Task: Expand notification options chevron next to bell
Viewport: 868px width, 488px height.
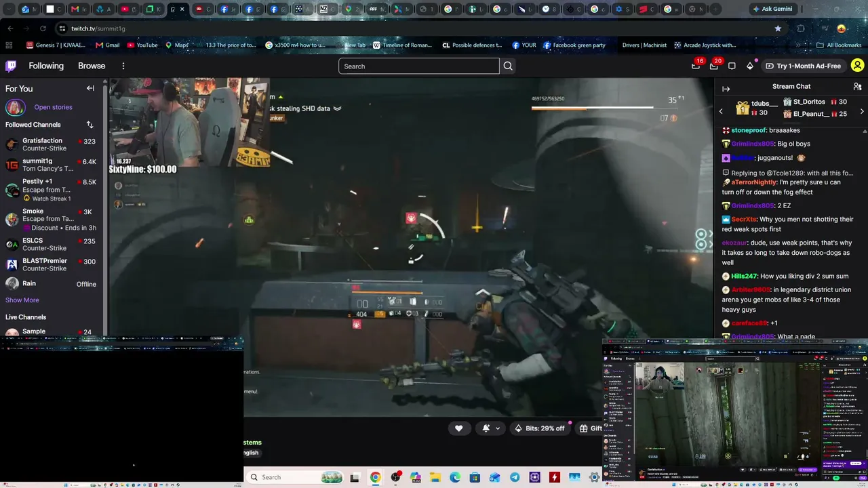Action: (498, 428)
